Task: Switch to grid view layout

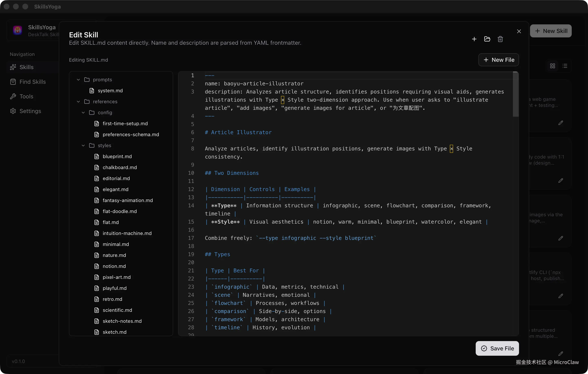Action: [552, 66]
